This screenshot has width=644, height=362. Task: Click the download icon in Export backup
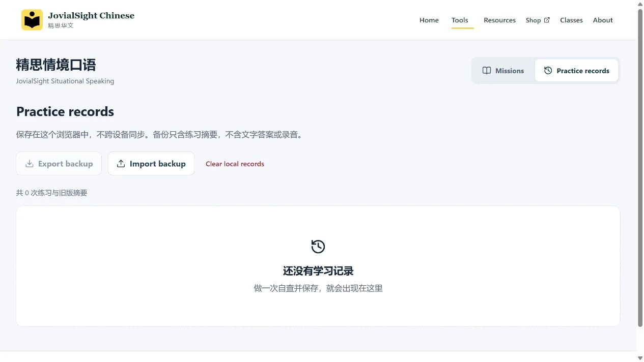tap(30, 164)
